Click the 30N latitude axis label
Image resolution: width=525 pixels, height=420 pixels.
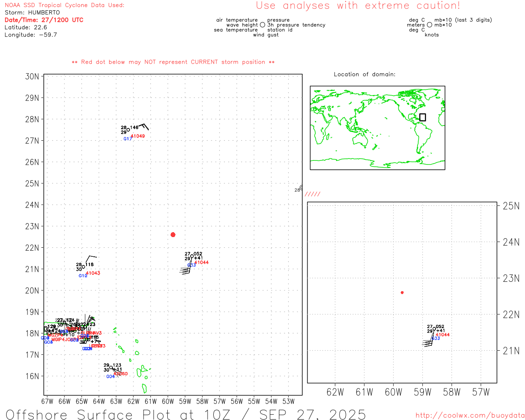point(32,77)
